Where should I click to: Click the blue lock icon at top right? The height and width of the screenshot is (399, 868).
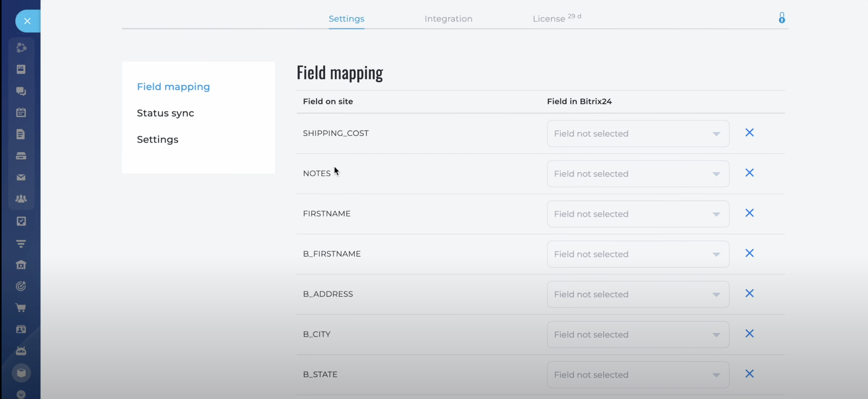pos(782,18)
